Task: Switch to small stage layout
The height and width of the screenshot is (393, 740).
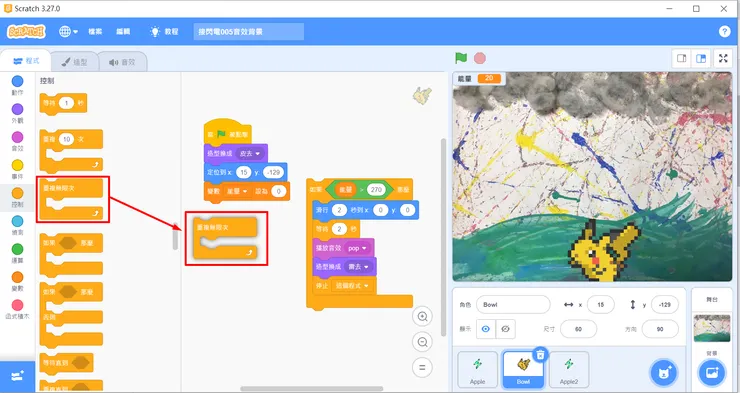Action: pyautogui.click(x=681, y=58)
